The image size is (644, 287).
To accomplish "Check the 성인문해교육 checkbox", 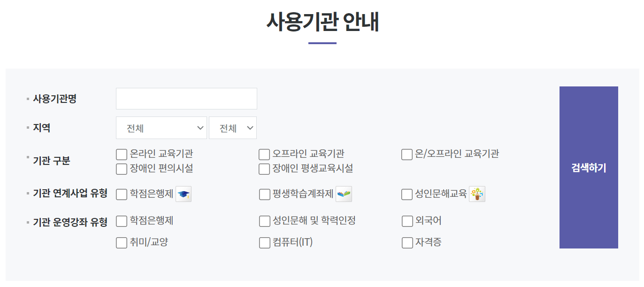I will pyautogui.click(x=406, y=194).
